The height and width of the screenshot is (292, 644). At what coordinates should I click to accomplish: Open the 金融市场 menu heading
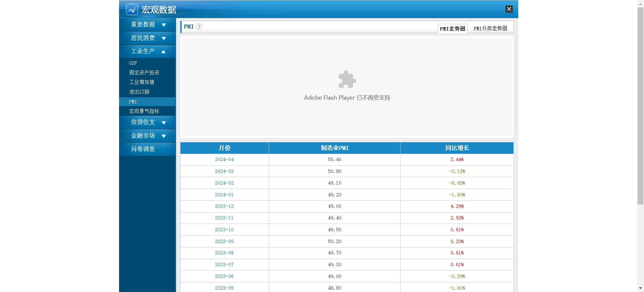pos(143,136)
